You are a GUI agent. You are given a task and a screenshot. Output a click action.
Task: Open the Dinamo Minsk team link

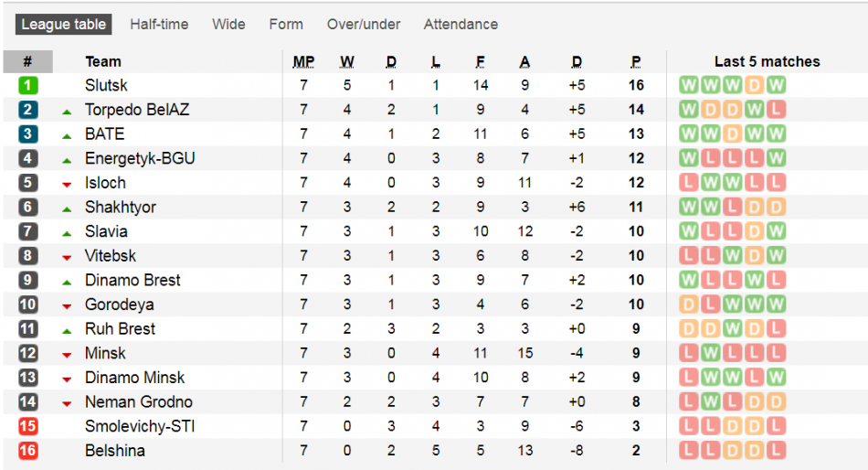134,378
